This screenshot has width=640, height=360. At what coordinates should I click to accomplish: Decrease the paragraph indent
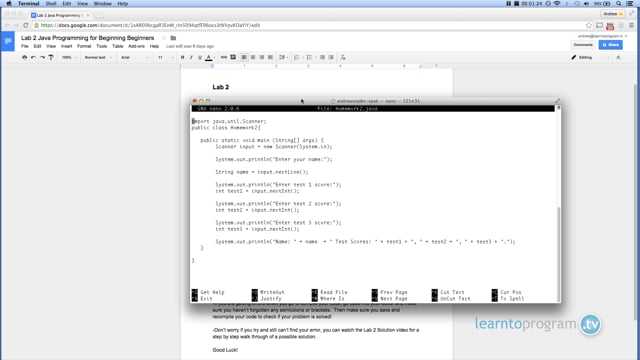pyautogui.click(x=322, y=58)
